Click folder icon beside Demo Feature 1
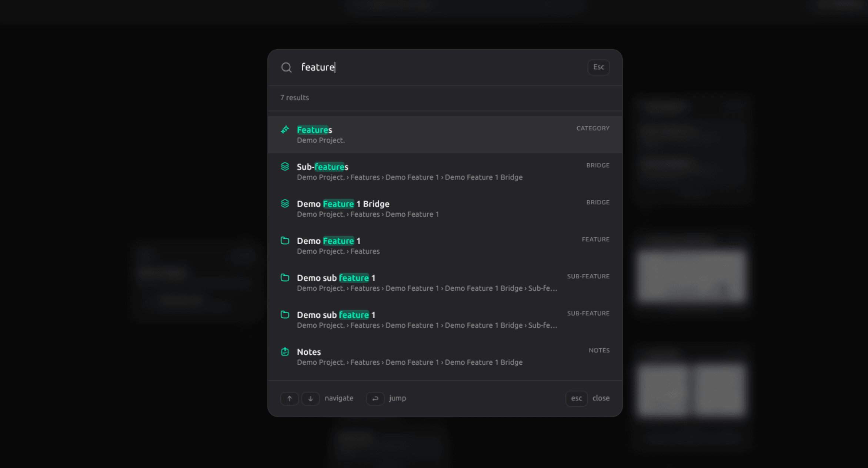The width and height of the screenshot is (868, 468). click(x=285, y=241)
